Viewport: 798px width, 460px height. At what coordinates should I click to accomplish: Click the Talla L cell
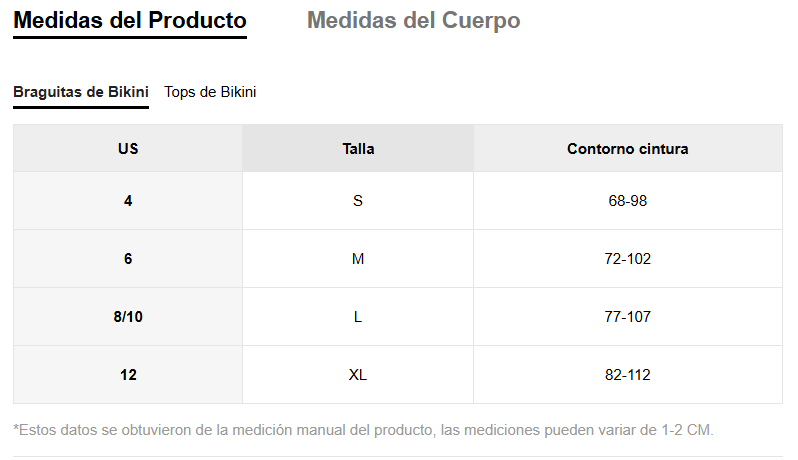(358, 317)
